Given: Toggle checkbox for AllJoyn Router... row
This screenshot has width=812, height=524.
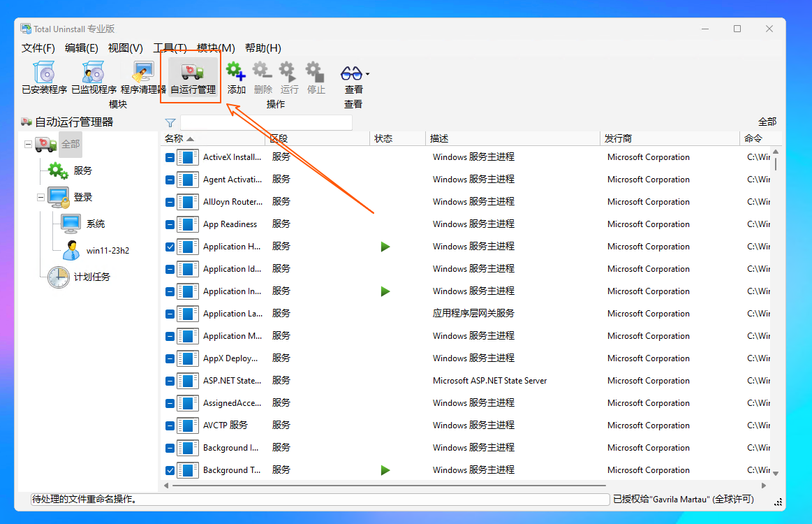Looking at the screenshot, I should [170, 202].
